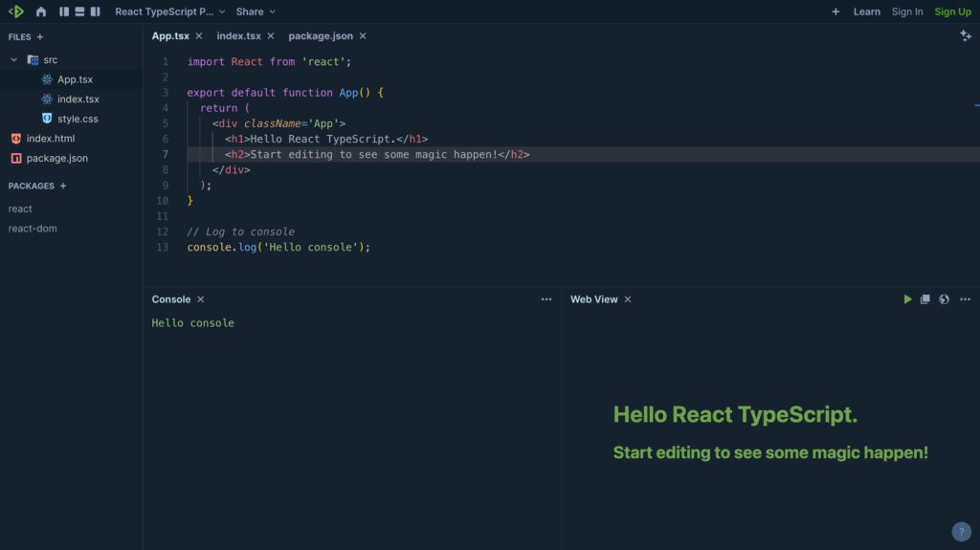
Task: Click the plus icon next to Learn
Action: pos(835,11)
